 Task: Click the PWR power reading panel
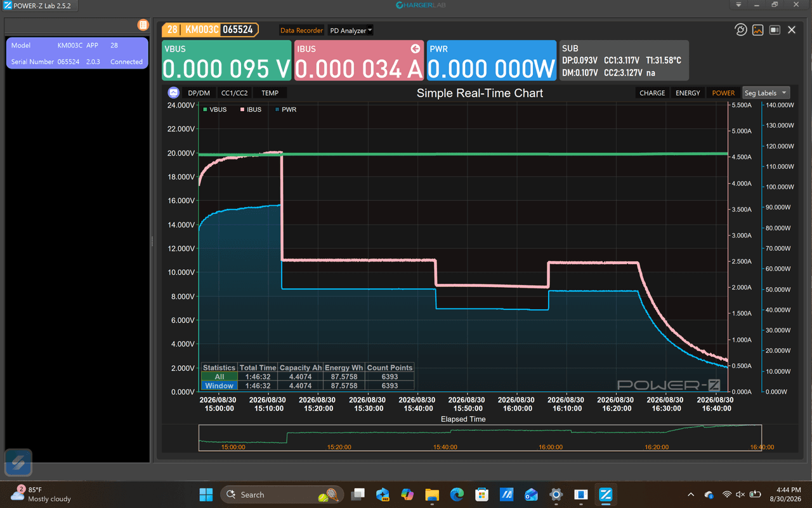click(x=492, y=60)
